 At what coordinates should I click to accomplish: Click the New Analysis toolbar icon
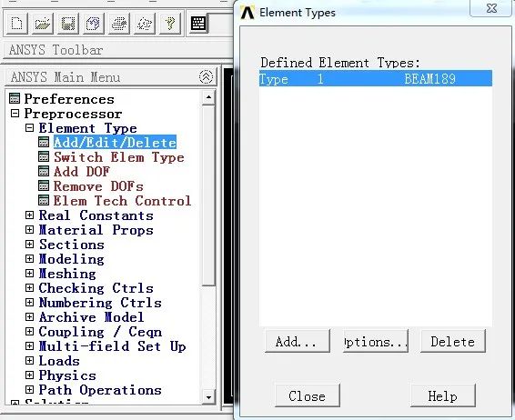pos(16,24)
